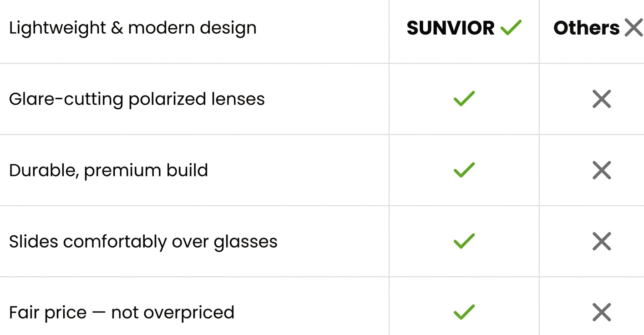Viewport: 644px width, 335px height.
Task: Click gray X for Glare-cutting polarized lenses
Action: pos(602,99)
